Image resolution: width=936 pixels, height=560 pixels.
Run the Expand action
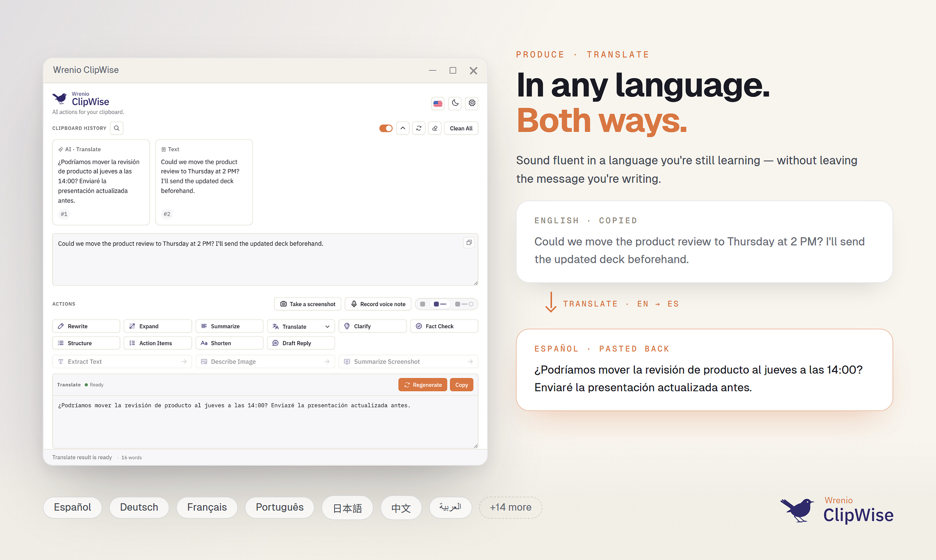158,326
